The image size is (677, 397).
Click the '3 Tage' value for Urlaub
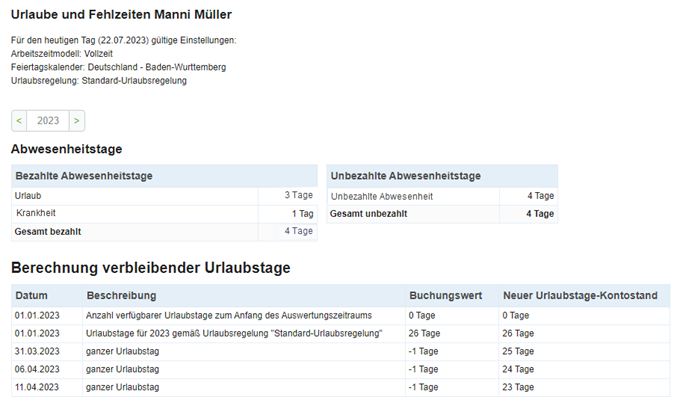pyautogui.click(x=298, y=195)
